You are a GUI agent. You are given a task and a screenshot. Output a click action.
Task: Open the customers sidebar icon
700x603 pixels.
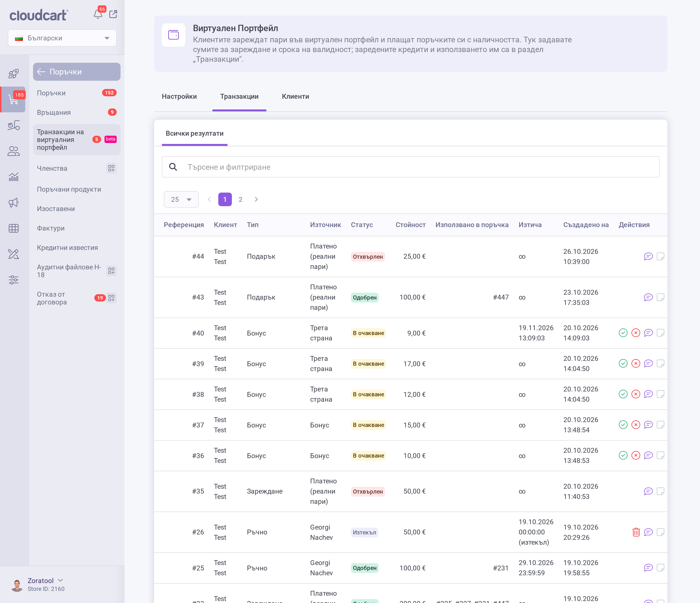pyautogui.click(x=14, y=151)
